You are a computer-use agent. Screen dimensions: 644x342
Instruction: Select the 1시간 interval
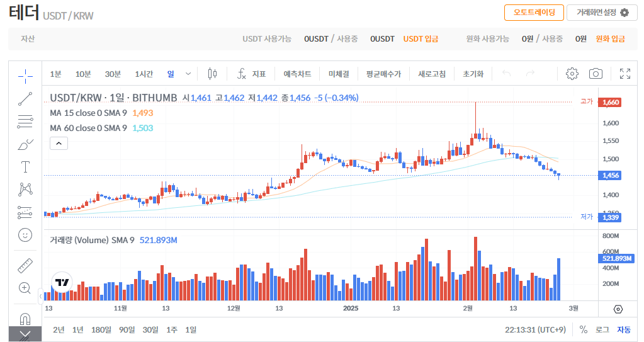[144, 74]
